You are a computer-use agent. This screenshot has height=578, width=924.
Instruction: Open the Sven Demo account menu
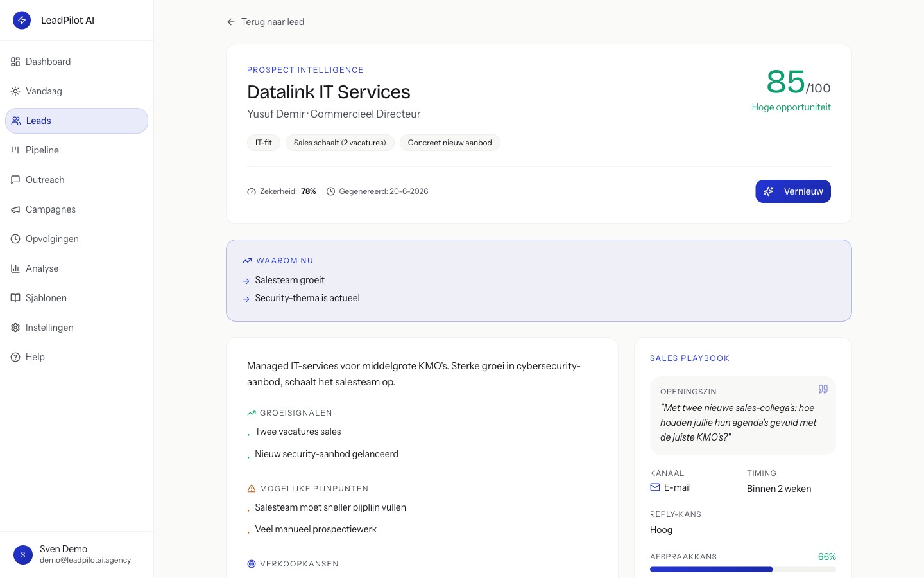(76, 554)
